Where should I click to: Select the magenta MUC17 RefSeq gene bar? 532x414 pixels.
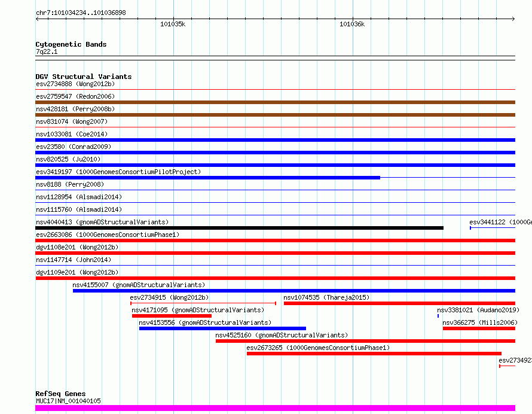tap(275, 408)
